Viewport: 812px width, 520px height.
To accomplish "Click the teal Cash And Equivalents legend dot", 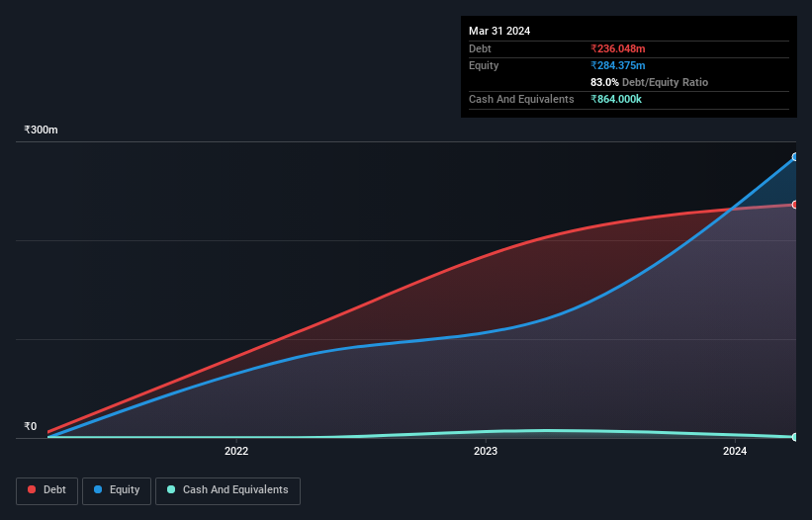I will coord(171,489).
